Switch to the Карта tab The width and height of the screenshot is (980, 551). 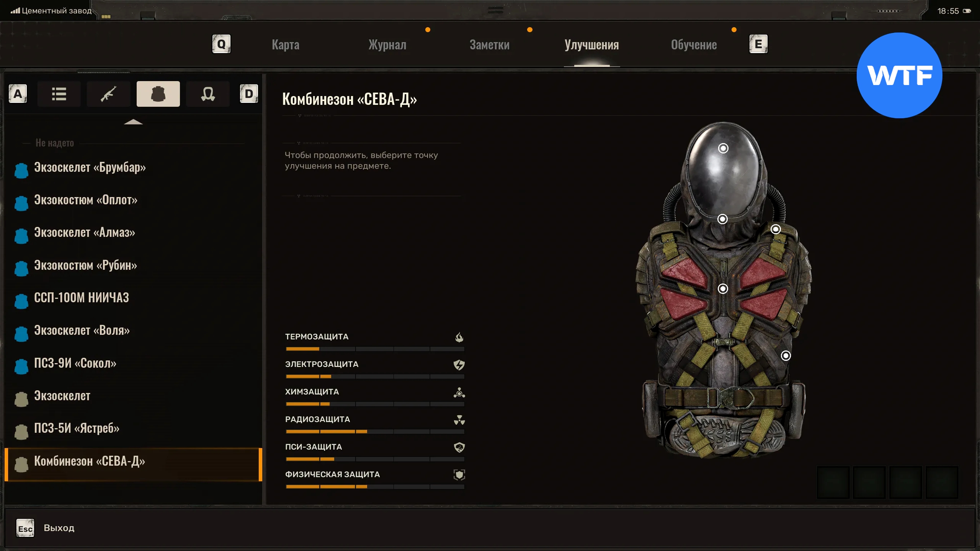[285, 45]
